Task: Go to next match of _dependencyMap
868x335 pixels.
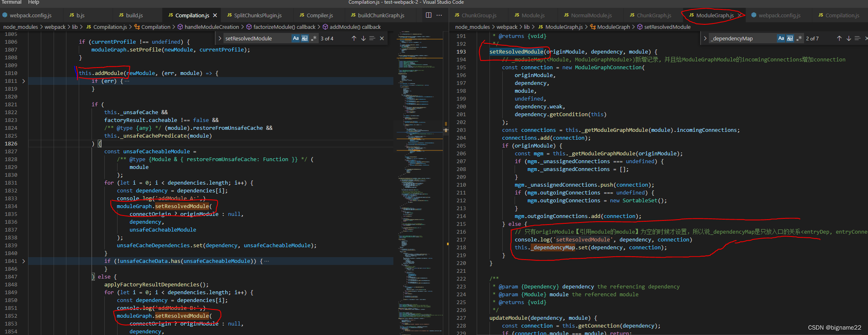Action: (x=849, y=38)
